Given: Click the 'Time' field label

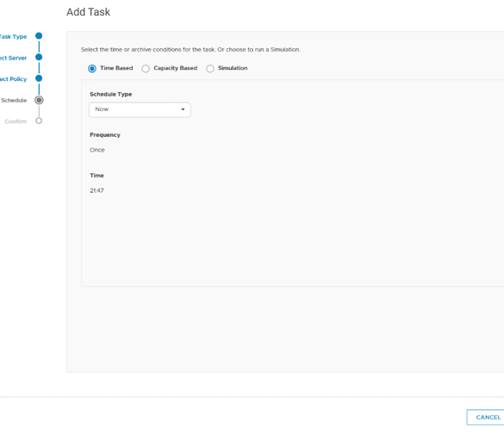Looking at the screenshot, I should coord(96,176).
